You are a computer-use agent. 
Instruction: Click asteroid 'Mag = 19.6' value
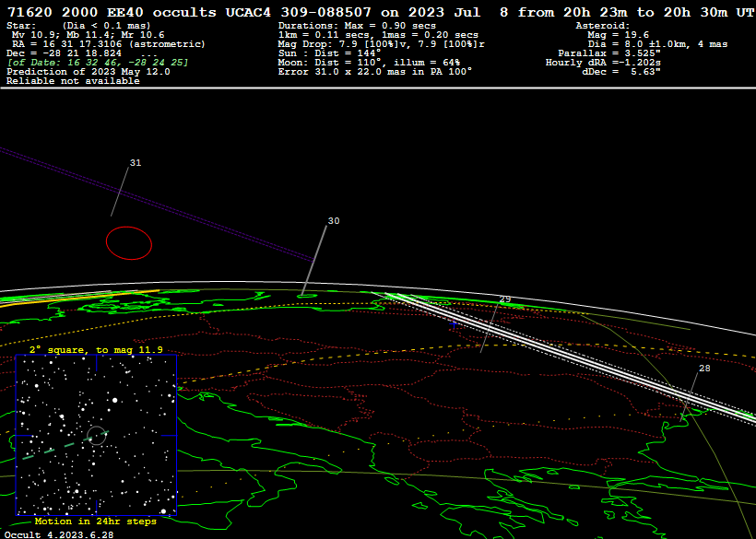pyautogui.click(x=618, y=35)
